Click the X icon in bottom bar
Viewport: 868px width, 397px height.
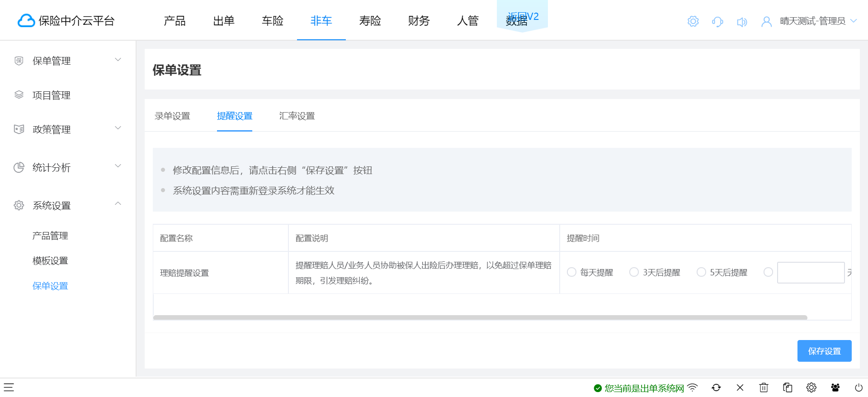coord(740,388)
